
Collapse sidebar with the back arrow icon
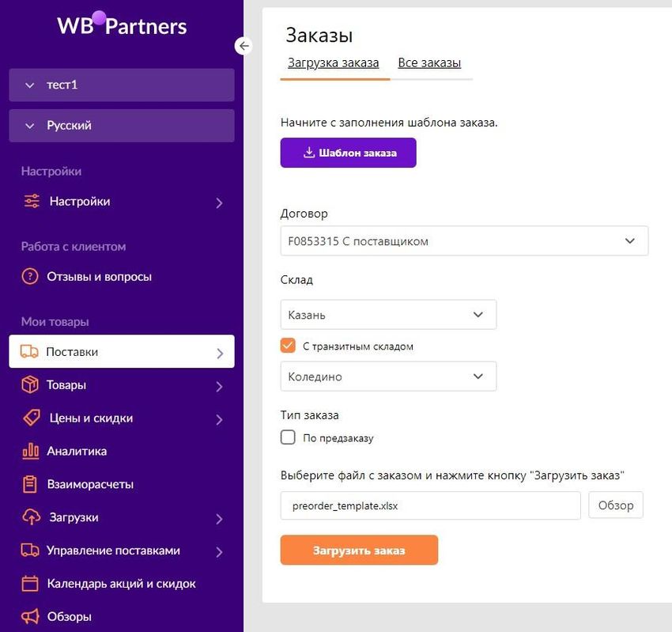(244, 46)
